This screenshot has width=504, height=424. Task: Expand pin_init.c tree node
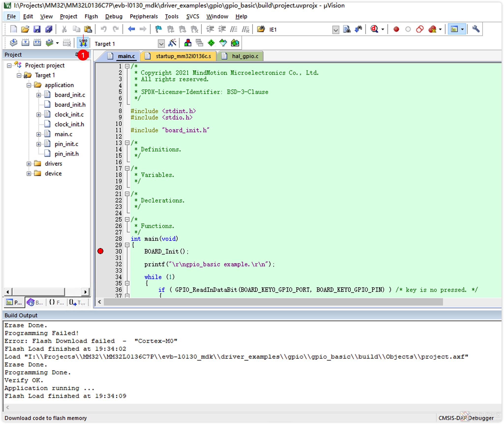[x=39, y=144]
